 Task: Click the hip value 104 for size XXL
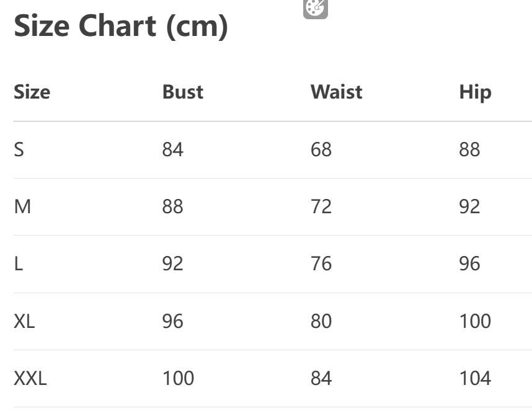pos(475,378)
